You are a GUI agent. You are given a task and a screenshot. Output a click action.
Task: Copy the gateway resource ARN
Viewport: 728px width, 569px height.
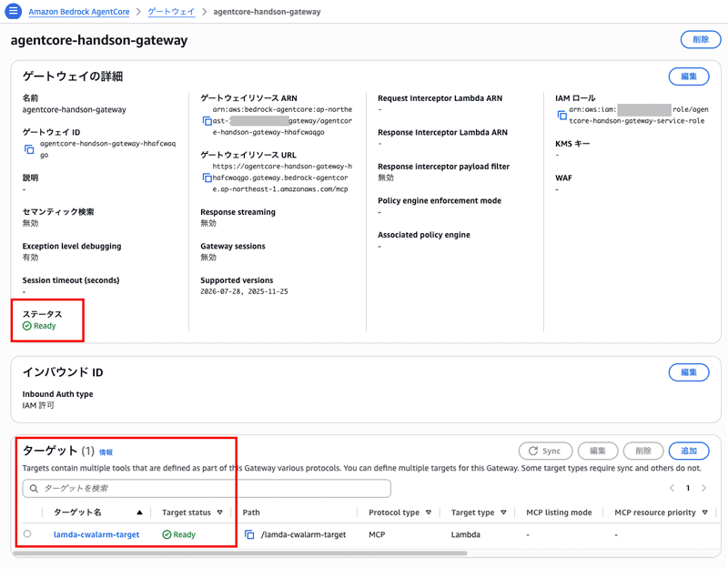tap(207, 121)
